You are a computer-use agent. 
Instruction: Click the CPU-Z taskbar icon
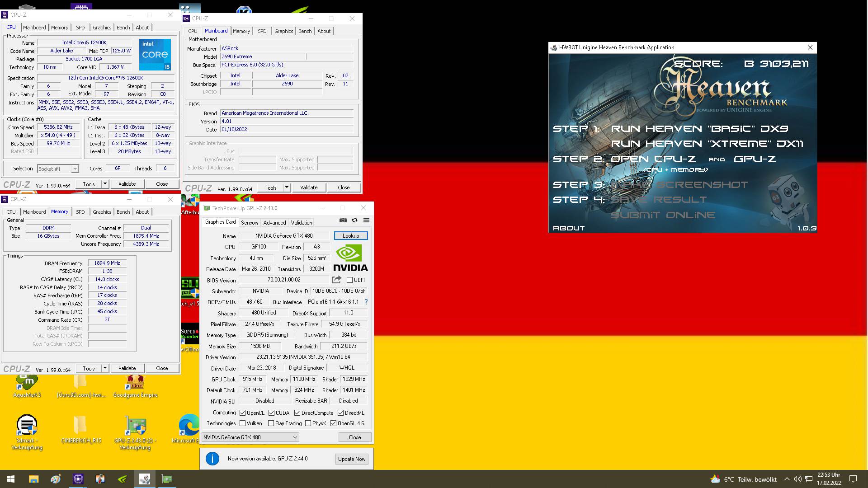pos(78,479)
